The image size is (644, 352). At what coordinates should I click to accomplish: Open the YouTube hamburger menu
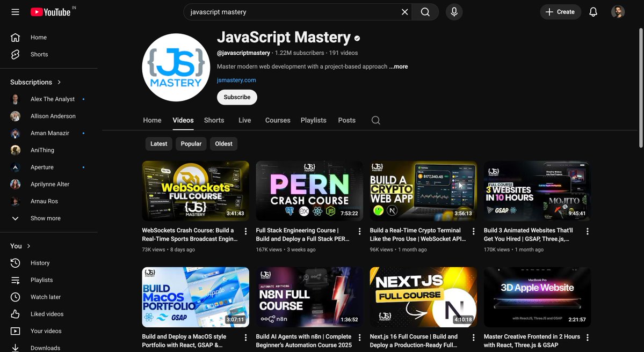[15, 11]
